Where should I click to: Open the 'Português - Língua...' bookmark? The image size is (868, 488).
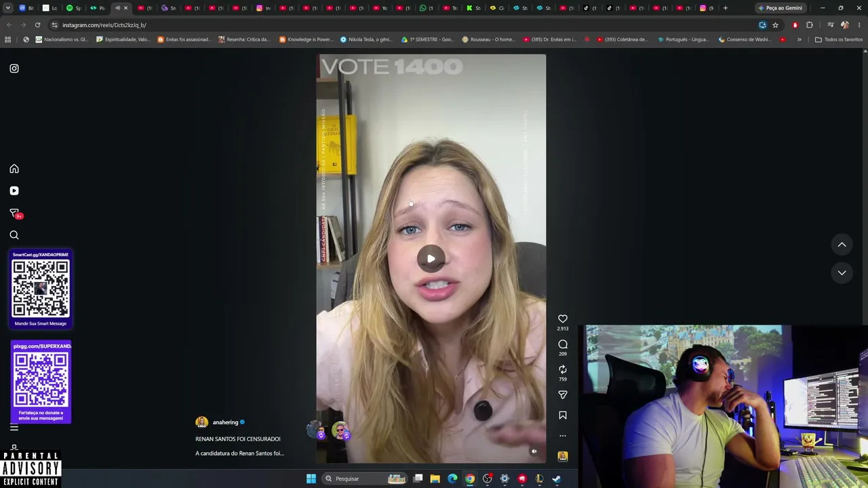[x=684, y=39]
